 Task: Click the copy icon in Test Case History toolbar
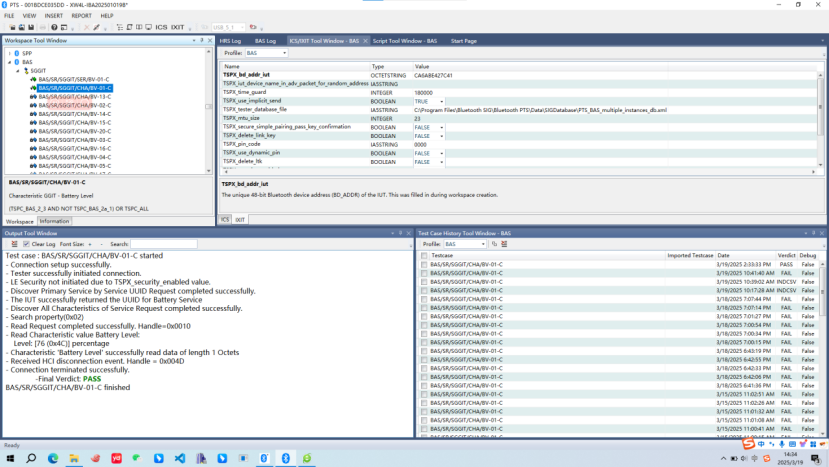click(494, 244)
